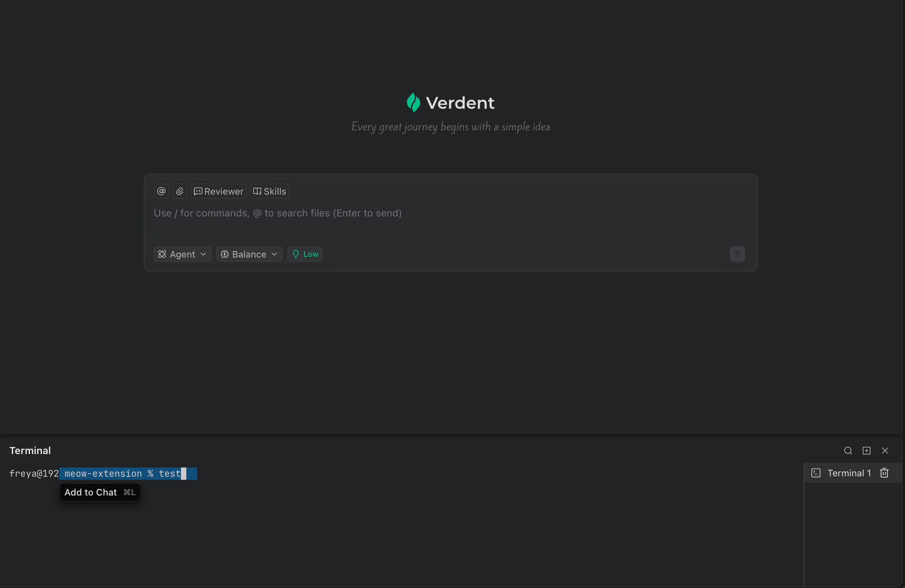The height and width of the screenshot is (588, 905).
Task: Open the Reviewer option
Action: pyautogui.click(x=219, y=191)
